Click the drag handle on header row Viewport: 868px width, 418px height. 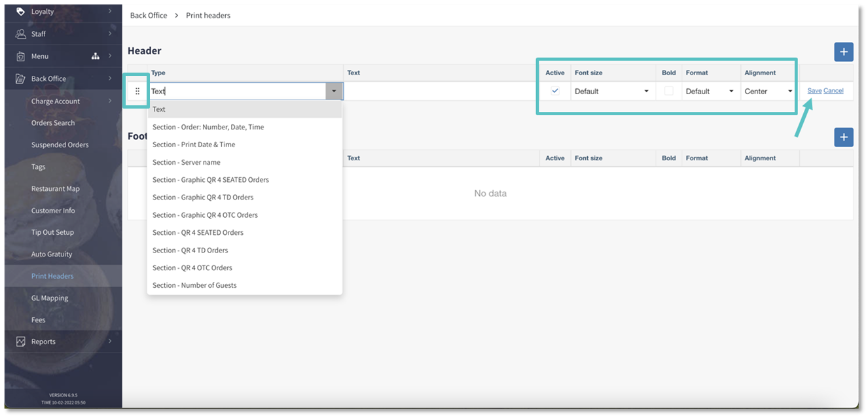(137, 92)
